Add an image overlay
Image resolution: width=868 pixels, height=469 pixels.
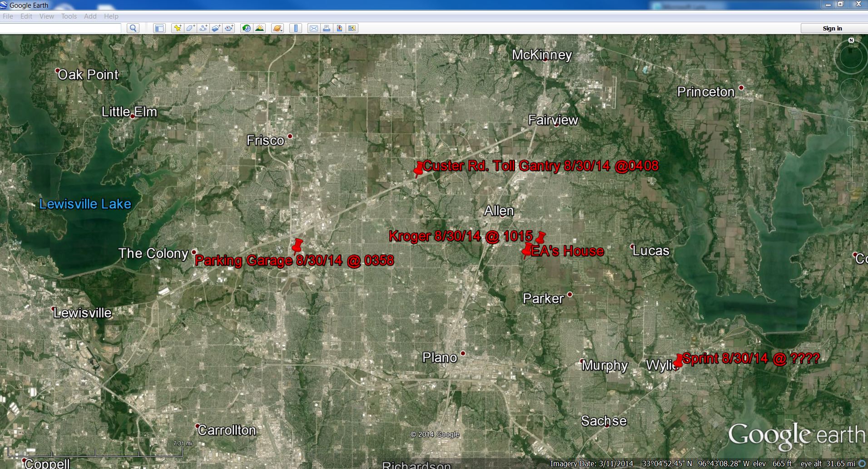(x=216, y=28)
